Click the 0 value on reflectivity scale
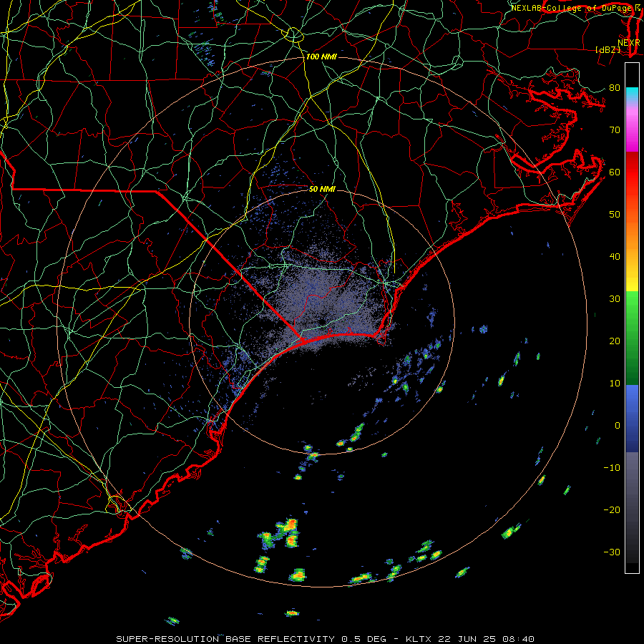 tap(618, 426)
